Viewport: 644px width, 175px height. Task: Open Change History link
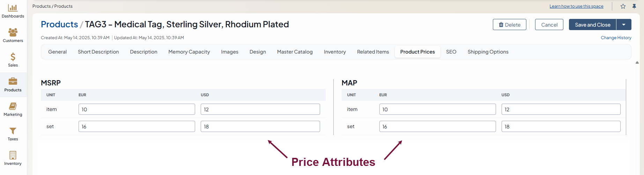[616, 38]
